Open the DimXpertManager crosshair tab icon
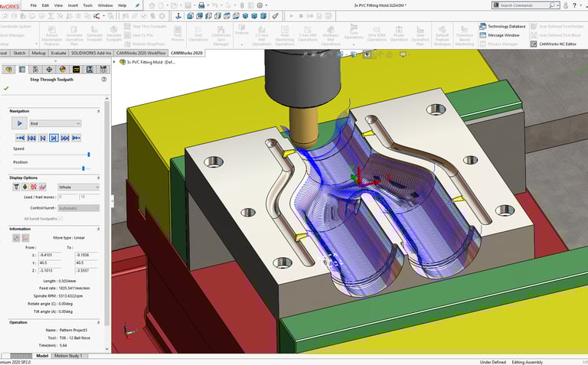588x365 pixels. pos(49,70)
